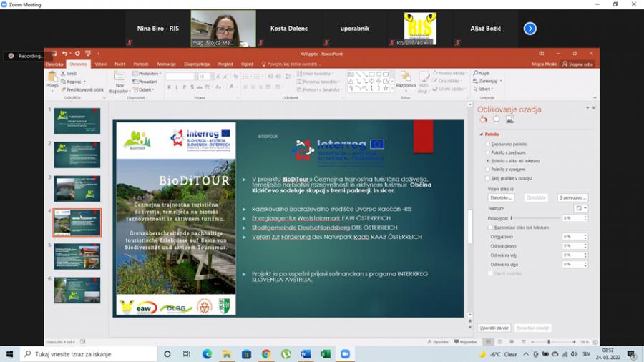Switch to the Prehodi ribbon tab
Image resolution: width=644 pixels, height=362 pixels.
pyautogui.click(x=141, y=64)
